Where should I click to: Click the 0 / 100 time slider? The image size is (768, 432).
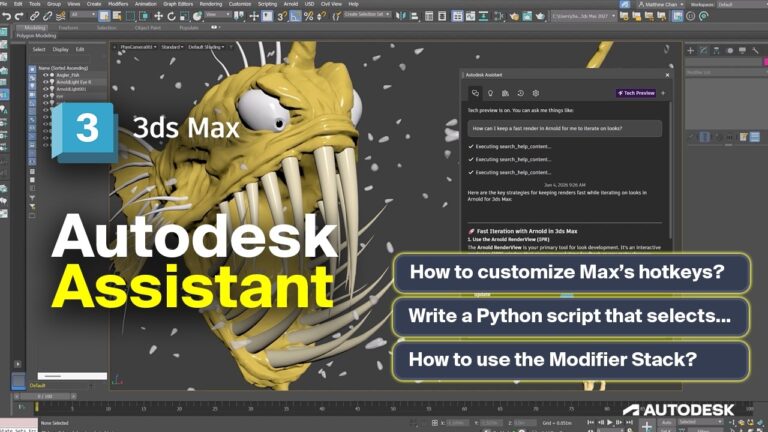click(x=45, y=396)
